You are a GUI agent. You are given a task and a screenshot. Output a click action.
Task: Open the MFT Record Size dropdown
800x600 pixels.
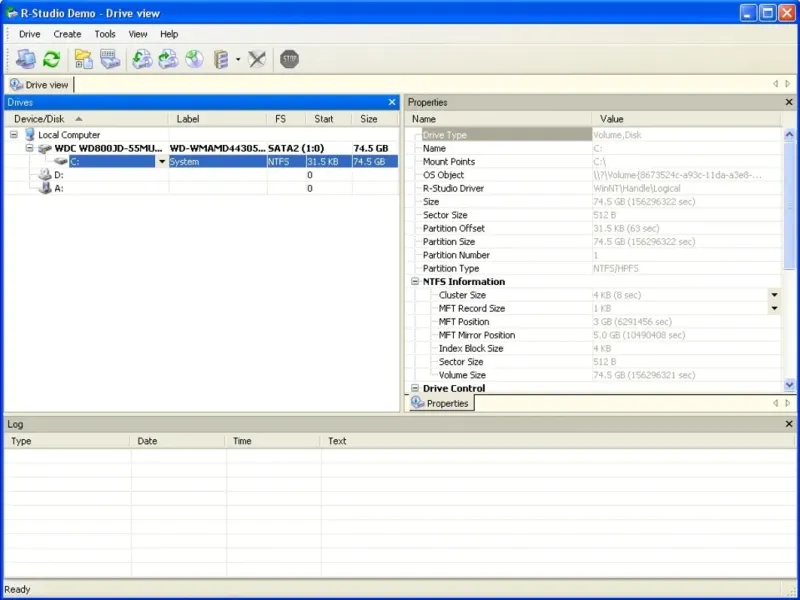point(773,309)
